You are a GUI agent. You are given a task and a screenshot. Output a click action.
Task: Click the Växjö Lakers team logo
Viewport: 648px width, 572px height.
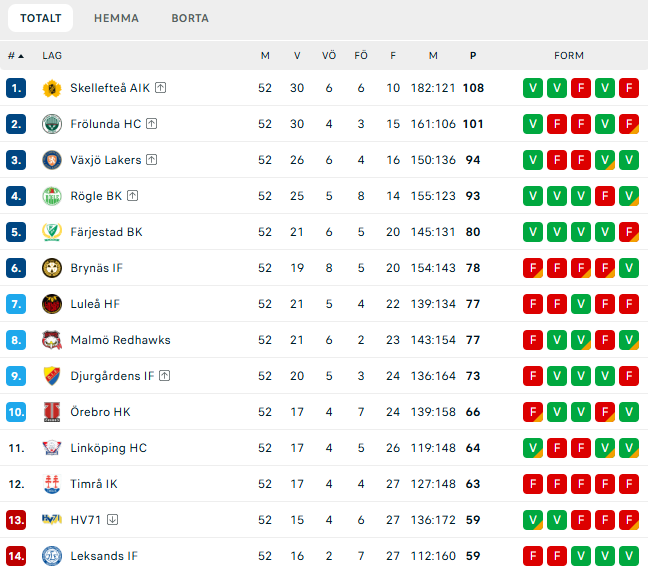pos(52,160)
